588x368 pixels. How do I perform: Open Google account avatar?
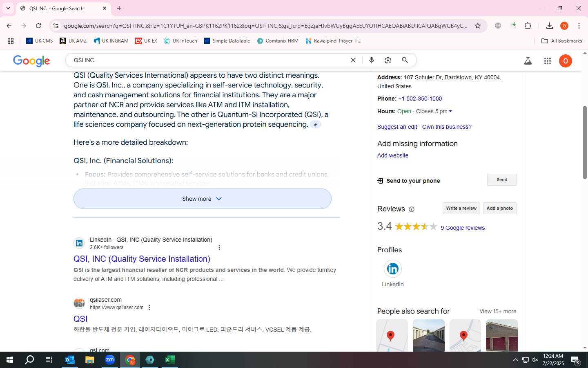coord(566,61)
